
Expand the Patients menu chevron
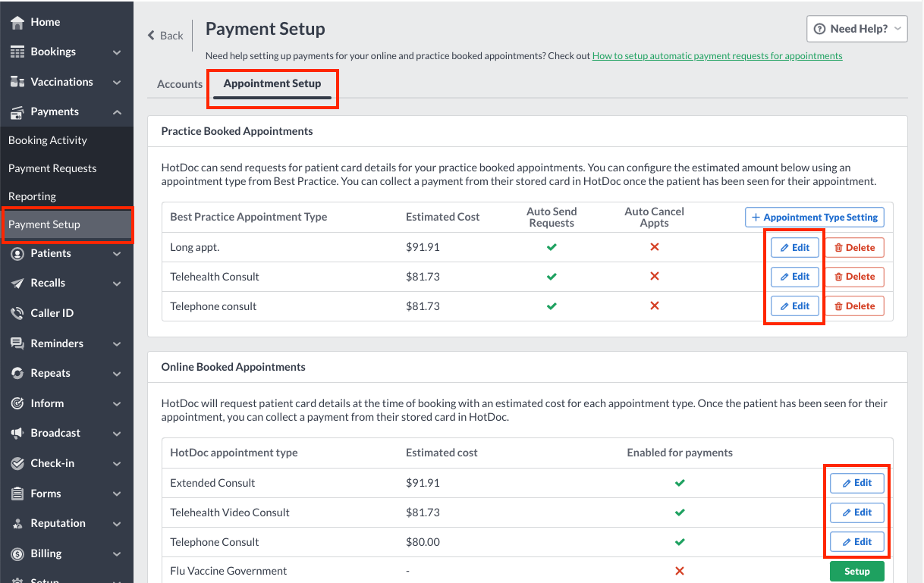point(117,254)
